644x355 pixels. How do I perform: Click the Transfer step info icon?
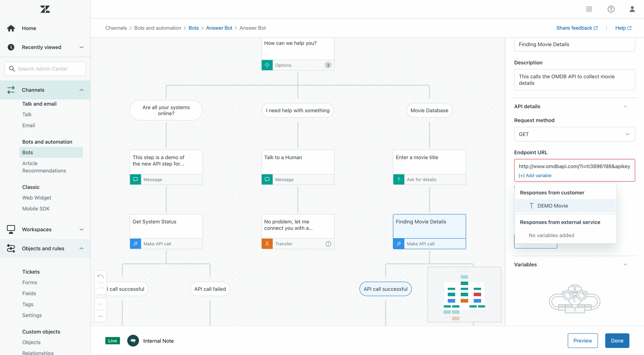coord(328,244)
